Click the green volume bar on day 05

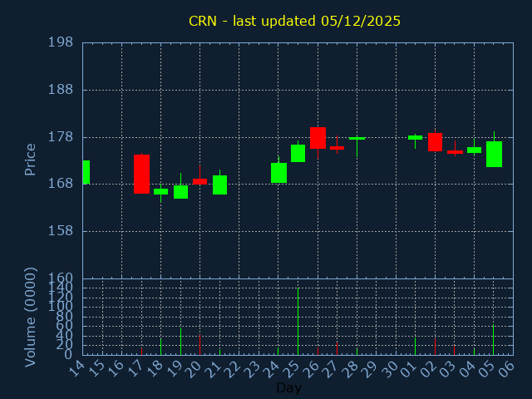click(493, 340)
